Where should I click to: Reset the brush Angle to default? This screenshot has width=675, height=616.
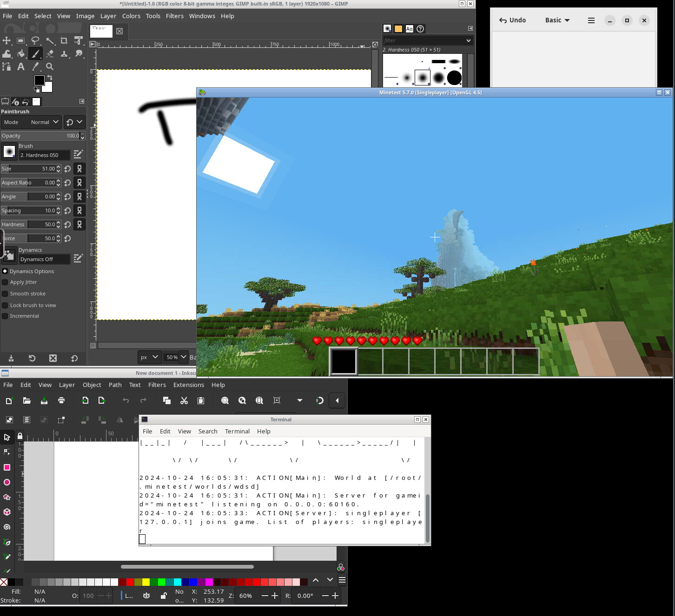pos(68,197)
